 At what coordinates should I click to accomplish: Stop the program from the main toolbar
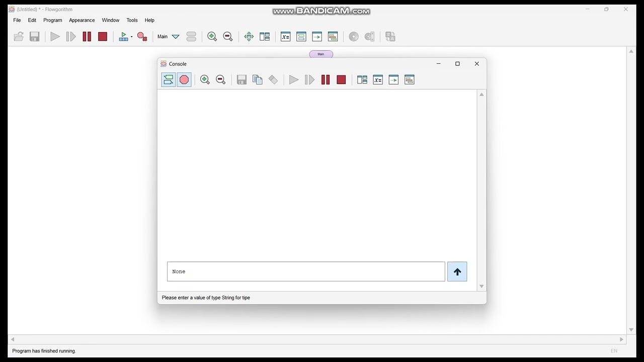103,36
